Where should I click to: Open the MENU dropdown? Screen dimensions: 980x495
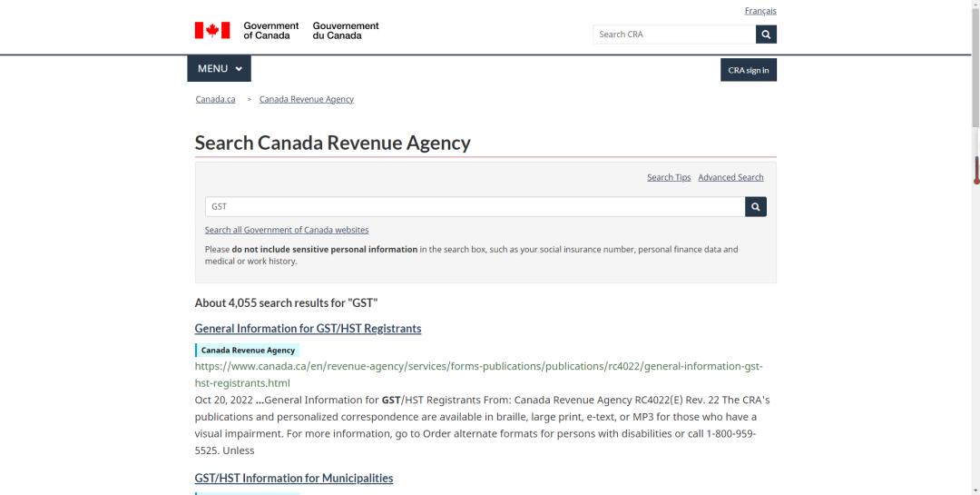coord(219,69)
